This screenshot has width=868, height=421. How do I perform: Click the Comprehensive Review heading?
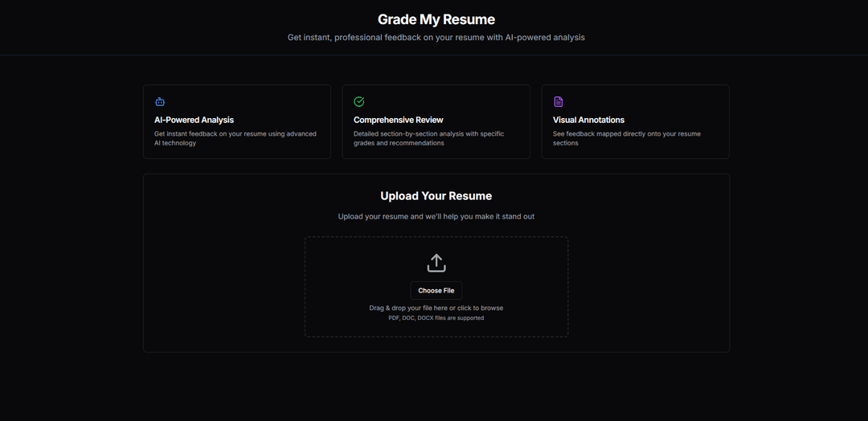point(399,120)
